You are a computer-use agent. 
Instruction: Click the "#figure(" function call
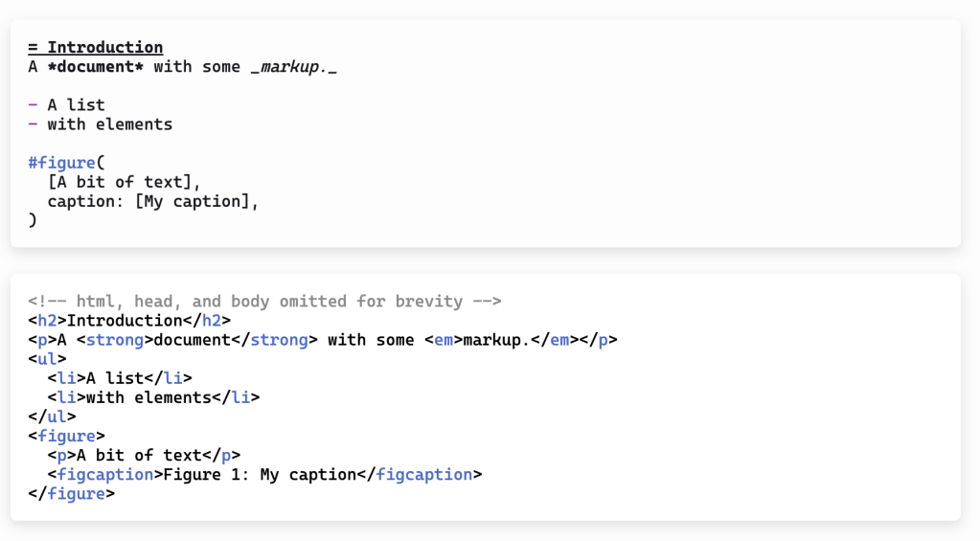66,163
